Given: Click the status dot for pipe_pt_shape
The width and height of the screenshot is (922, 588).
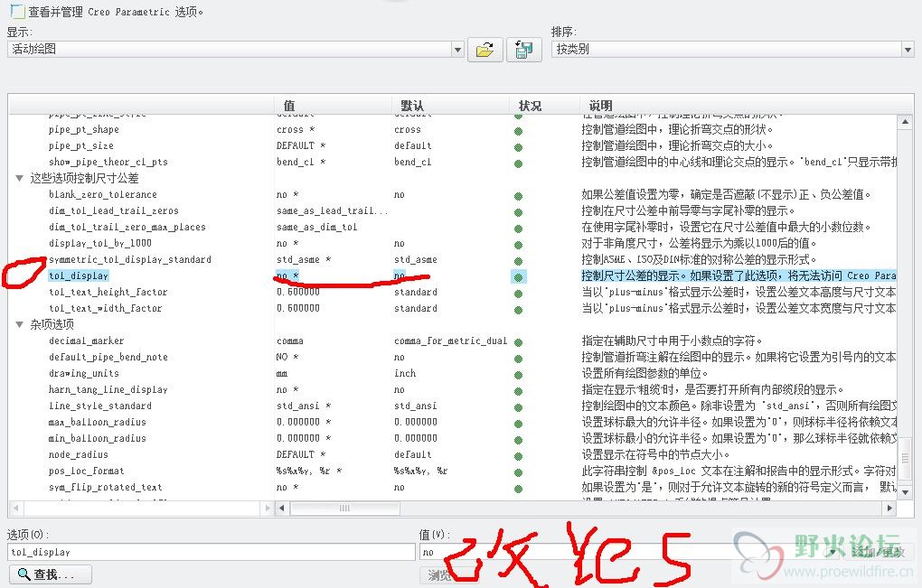Looking at the screenshot, I should pyautogui.click(x=518, y=130).
